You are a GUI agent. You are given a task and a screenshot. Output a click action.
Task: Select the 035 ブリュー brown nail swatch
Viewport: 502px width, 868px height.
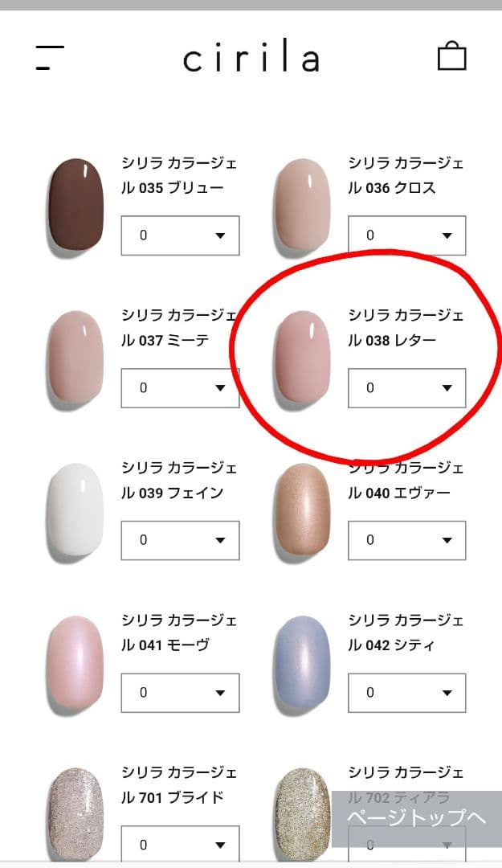pyautogui.click(x=76, y=205)
